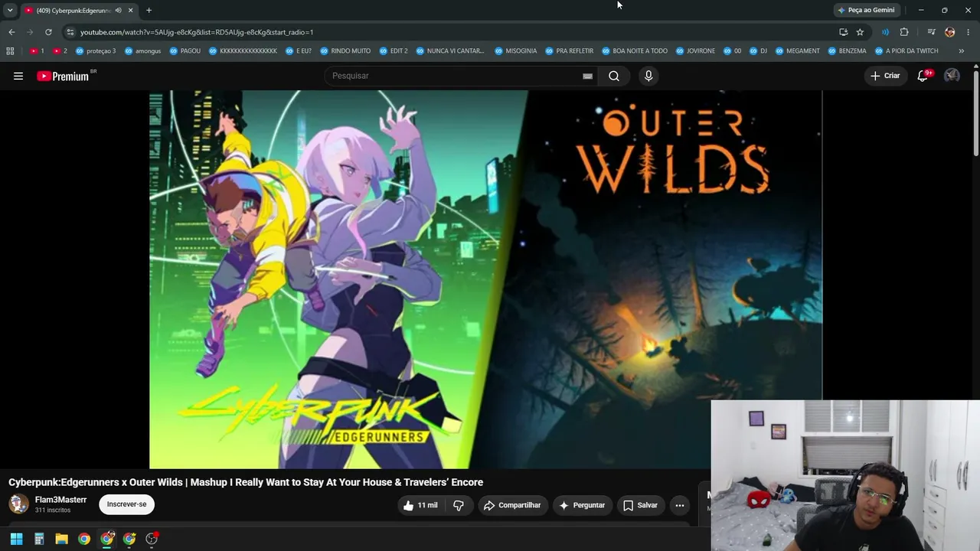This screenshot has width=980, height=551.
Task: Dislike the video with thumbs down
Action: coord(459,505)
